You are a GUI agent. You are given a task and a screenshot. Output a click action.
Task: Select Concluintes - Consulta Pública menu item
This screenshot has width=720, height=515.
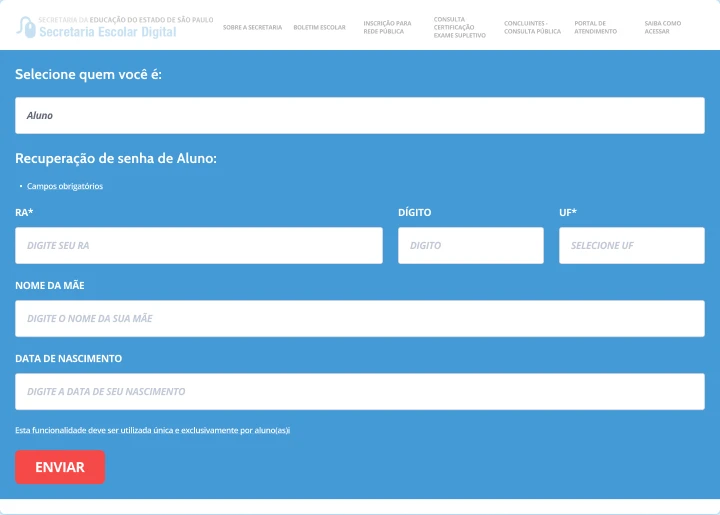click(532, 27)
